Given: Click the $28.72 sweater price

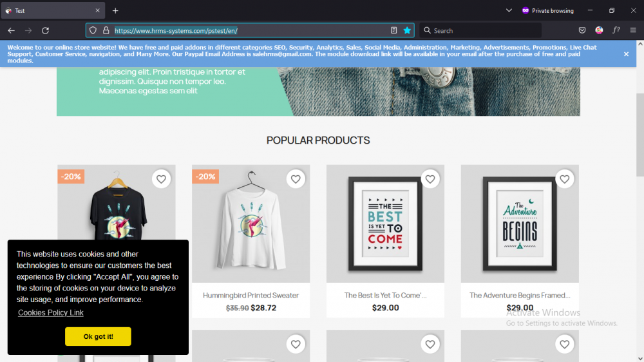Looking at the screenshot, I should [263, 308].
